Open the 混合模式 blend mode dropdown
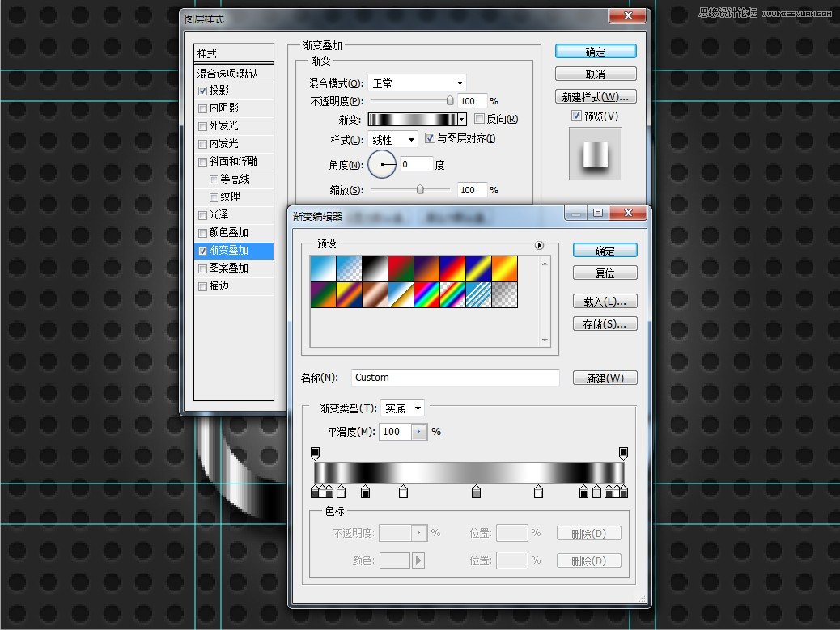Screen dimensions: 840x630 [x=418, y=82]
